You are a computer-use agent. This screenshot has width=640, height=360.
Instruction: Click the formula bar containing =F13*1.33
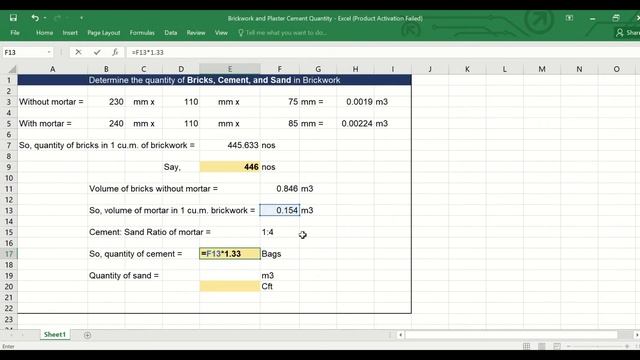[382, 52]
